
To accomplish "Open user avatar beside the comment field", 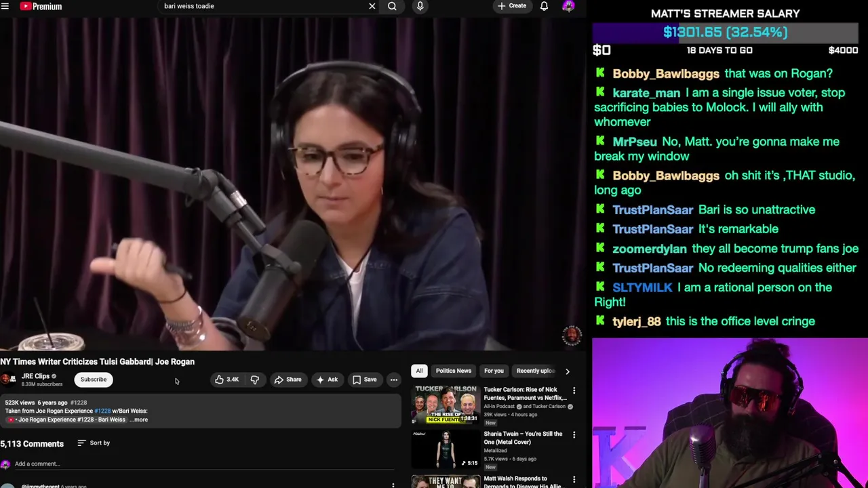I will (x=5, y=464).
